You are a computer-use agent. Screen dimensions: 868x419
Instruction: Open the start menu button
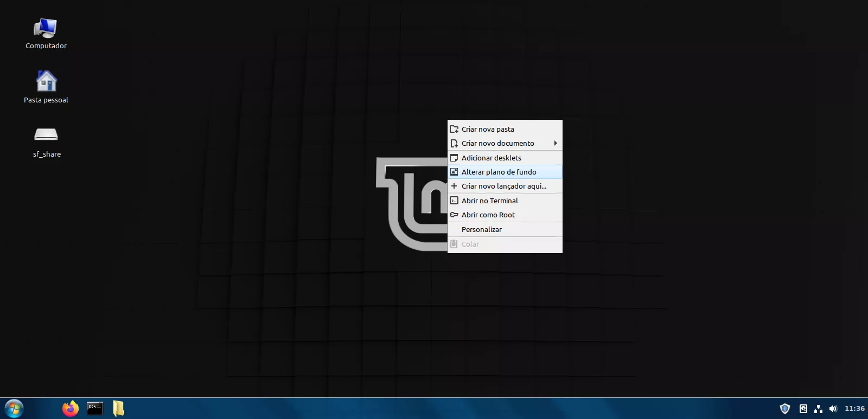[14, 408]
